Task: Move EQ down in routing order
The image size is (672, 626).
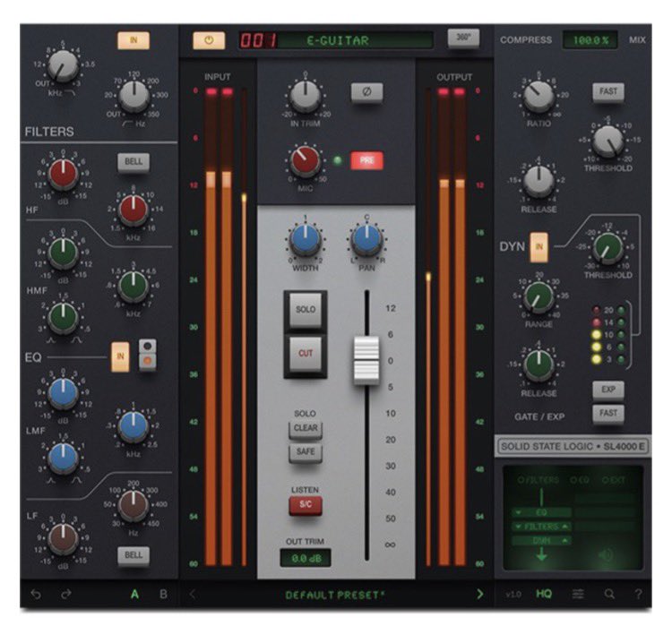Action: point(519,512)
